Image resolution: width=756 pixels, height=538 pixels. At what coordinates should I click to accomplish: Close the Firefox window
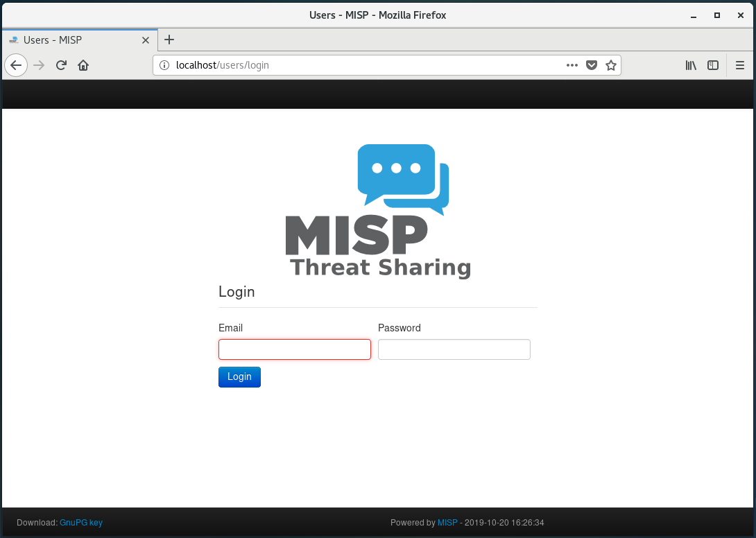pyautogui.click(x=741, y=15)
